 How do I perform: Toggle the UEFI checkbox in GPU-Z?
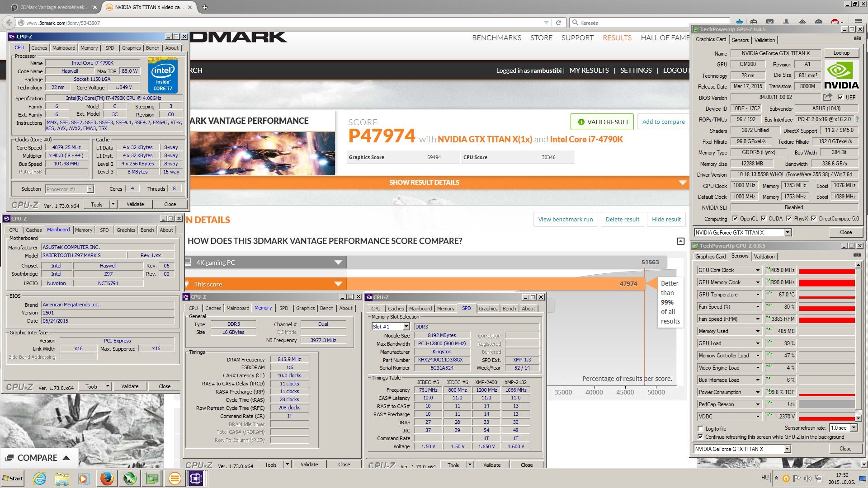[x=840, y=97]
